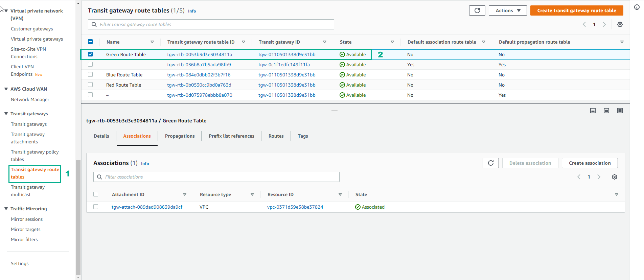The height and width of the screenshot is (280, 644).
Task: Click Info link beside route tables heading
Action: point(192,11)
